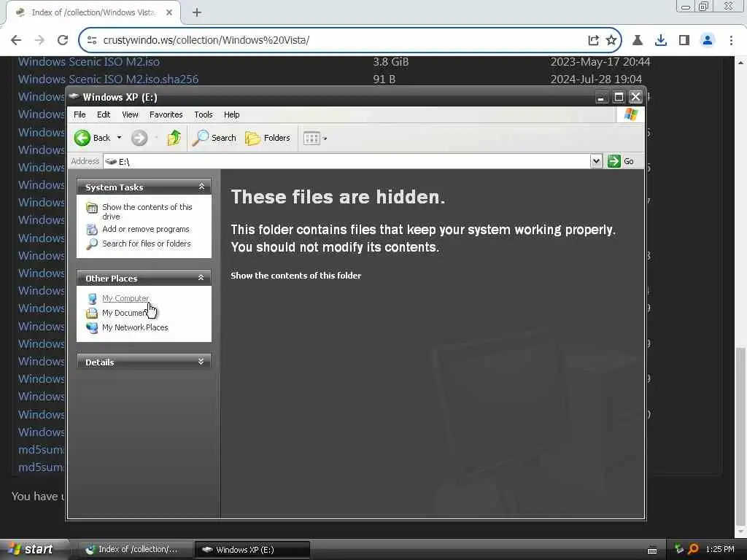The height and width of the screenshot is (560, 747).
Task: Open a new browser tab
Action: click(x=197, y=12)
